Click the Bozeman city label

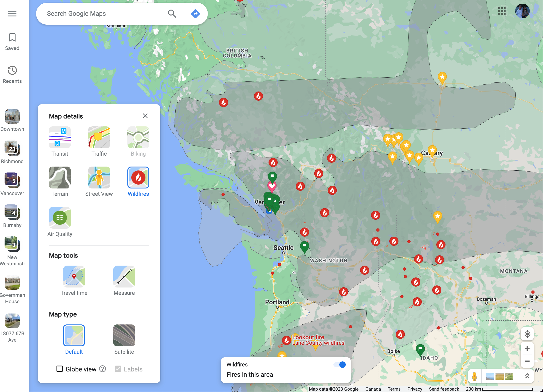click(486, 299)
